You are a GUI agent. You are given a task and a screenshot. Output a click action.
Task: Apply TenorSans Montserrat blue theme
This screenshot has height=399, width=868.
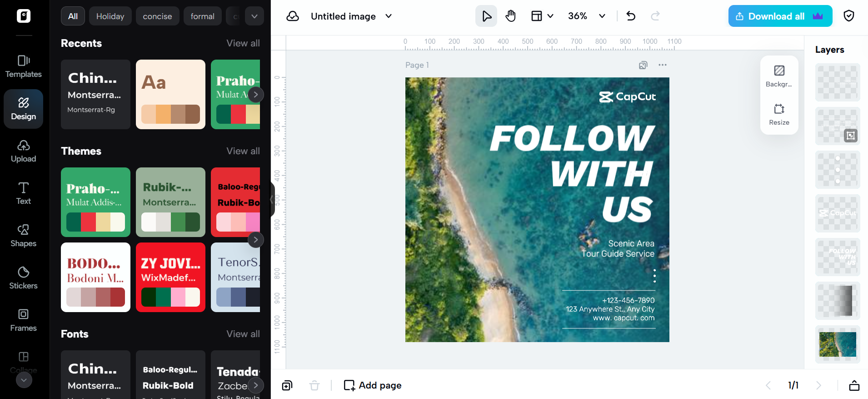(235, 278)
